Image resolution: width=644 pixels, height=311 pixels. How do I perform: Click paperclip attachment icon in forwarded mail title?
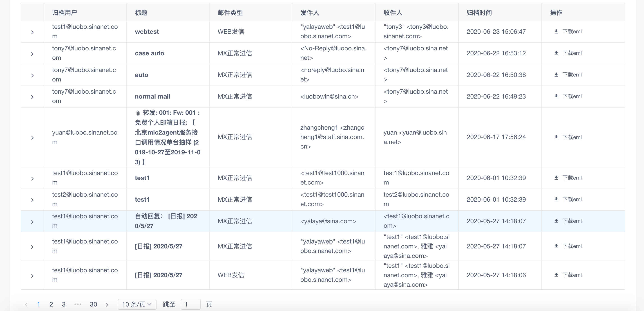click(138, 113)
